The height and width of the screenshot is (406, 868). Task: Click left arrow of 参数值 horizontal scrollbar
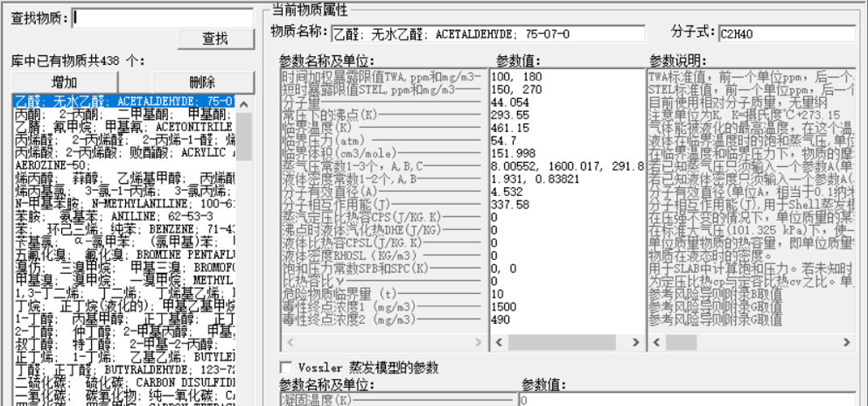(498, 342)
